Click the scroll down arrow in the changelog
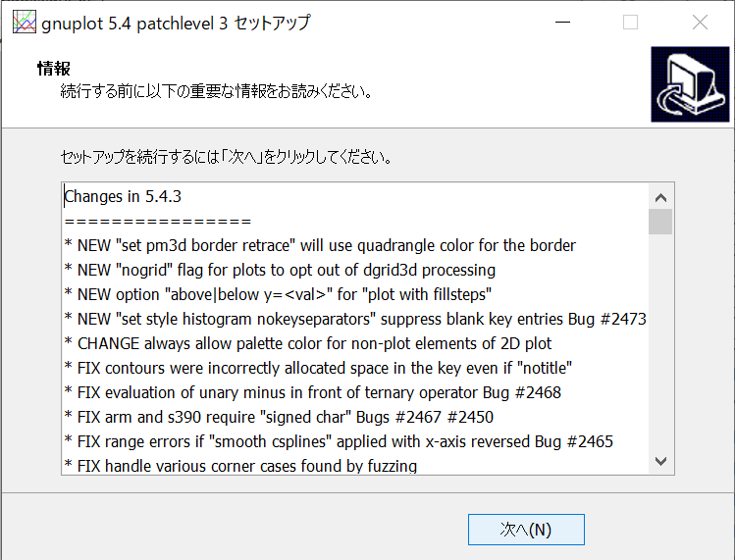735x560 pixels. [660, 461]
